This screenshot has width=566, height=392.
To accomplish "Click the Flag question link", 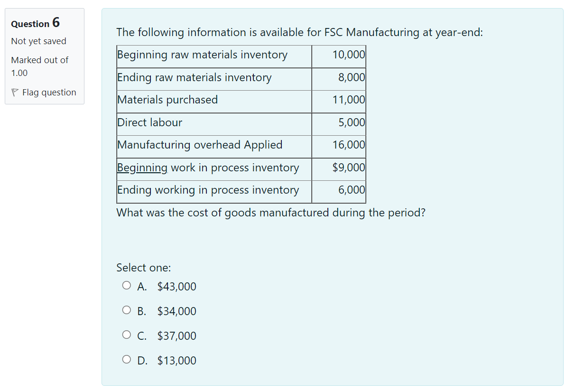I will (49, 92).
